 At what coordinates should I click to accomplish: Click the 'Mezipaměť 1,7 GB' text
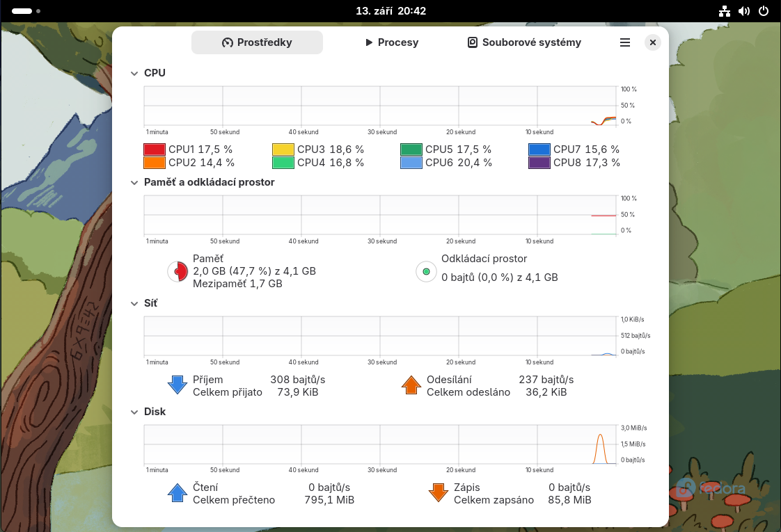click(x=237, y=284)
